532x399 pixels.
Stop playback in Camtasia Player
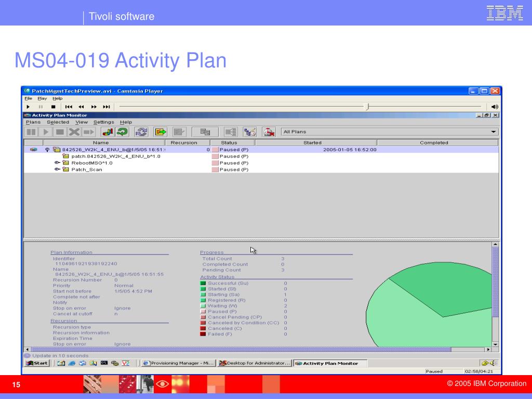pos(54,107)
